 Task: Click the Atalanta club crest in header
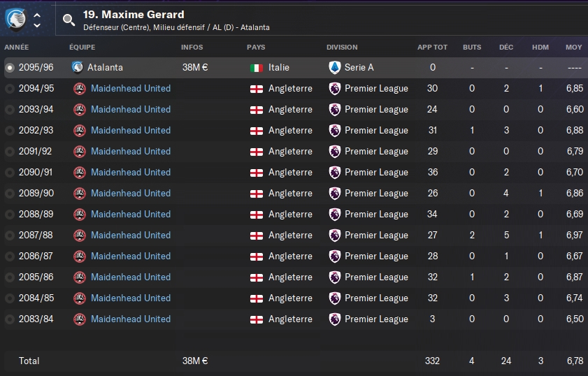coord(16,19)
